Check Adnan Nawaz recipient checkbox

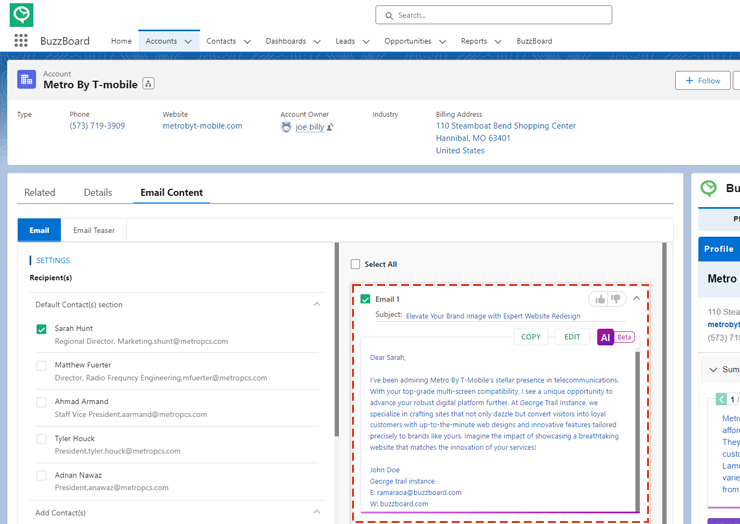[42, 475]
